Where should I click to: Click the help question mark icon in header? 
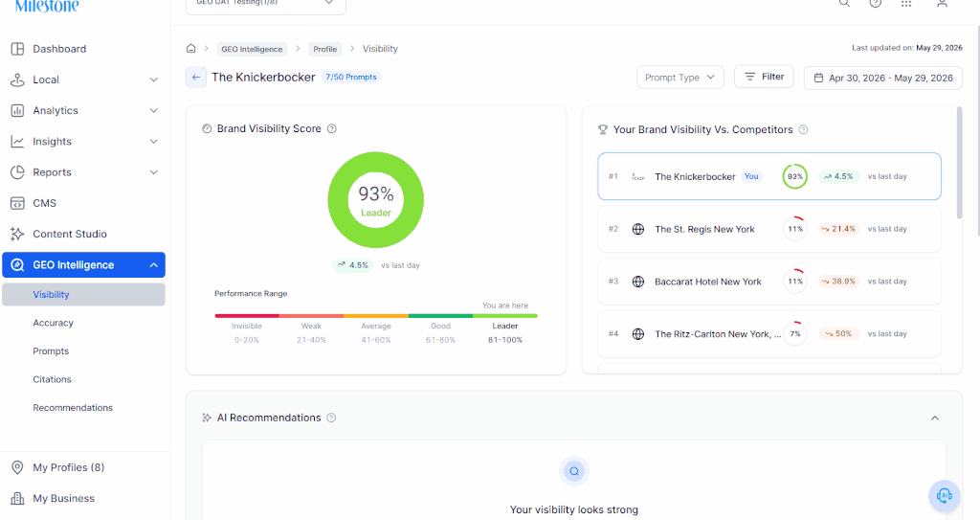point(876,3)
